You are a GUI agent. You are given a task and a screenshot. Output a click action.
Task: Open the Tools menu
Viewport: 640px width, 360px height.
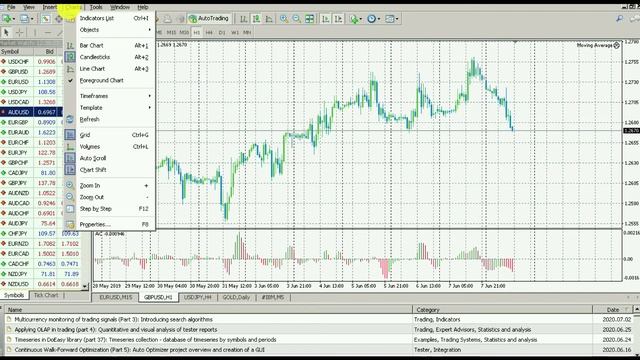[x=96, y=7]
